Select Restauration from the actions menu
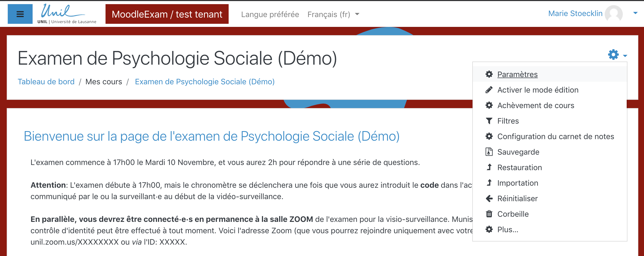Screen dimensions: 644x256 [519, 167]
